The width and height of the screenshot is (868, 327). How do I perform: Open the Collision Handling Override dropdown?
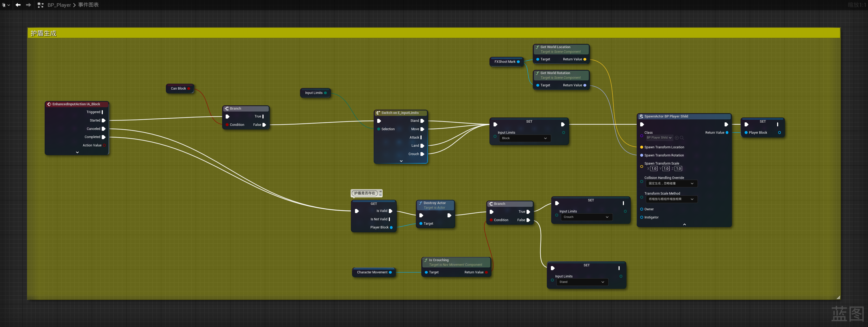671,183
